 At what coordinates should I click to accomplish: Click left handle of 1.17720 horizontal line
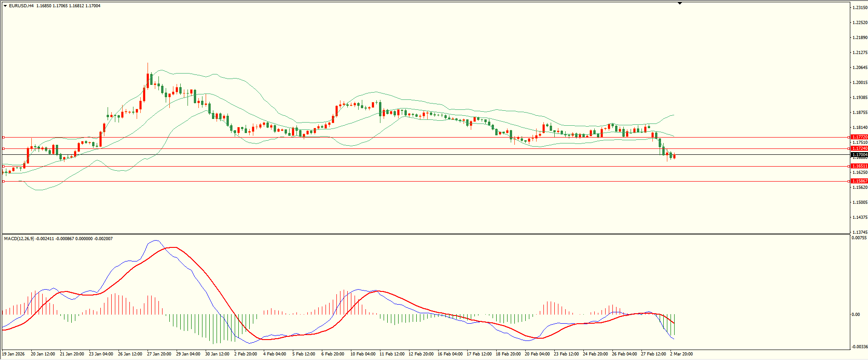(x=4, y=137)
